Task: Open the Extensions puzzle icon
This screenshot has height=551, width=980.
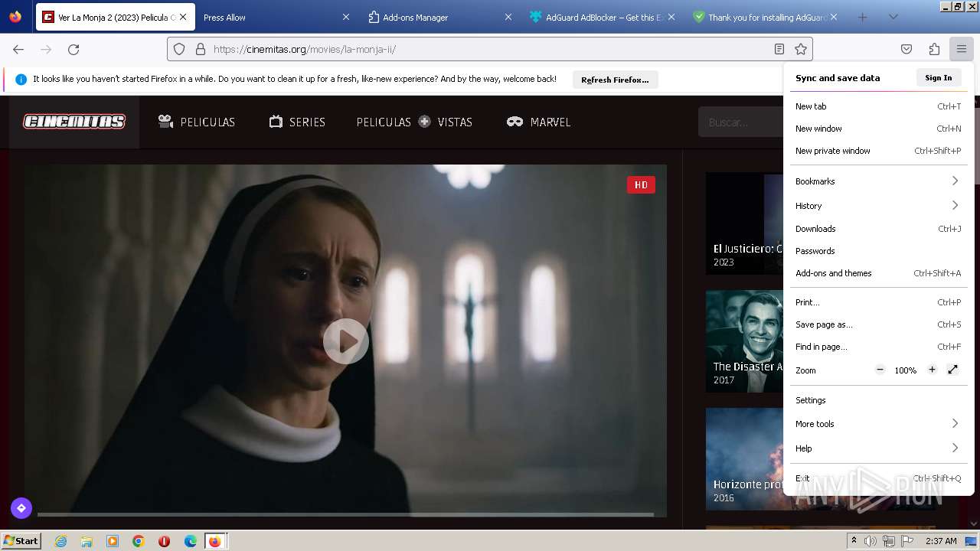Action: (x=934, y=49)
